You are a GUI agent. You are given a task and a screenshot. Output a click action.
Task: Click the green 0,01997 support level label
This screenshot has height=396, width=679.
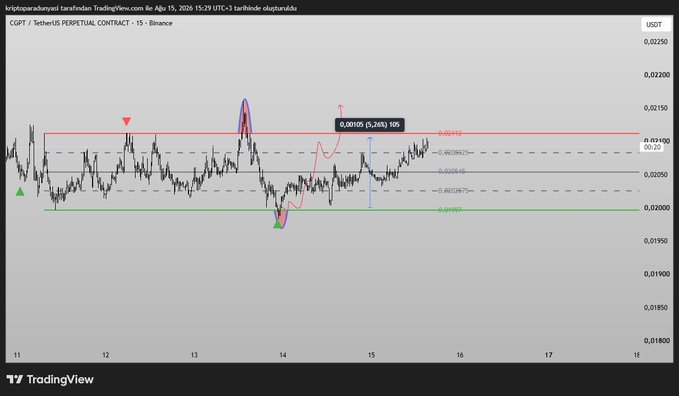[449, 210]
